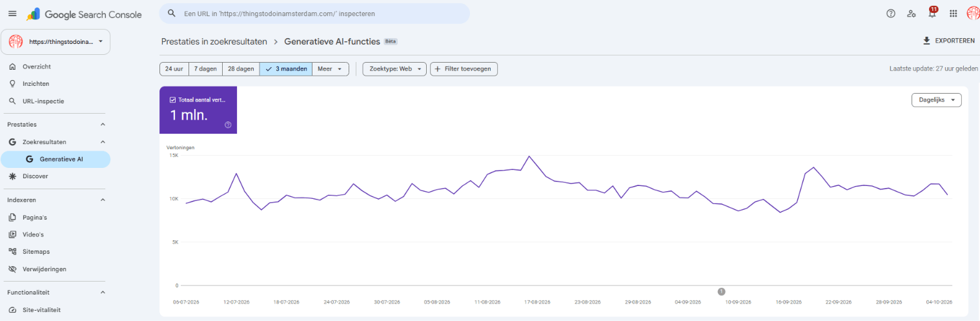Click the 04-10-2026 date label
This screenshot has width=980, height=321.
tap(938, 302)
